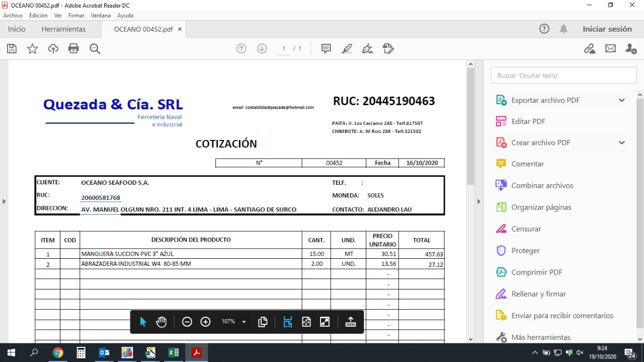Image resolution: width=644 pixels, height=362 pixels.
Task: Select the hand pan tool
Action: tap(162, 322)
